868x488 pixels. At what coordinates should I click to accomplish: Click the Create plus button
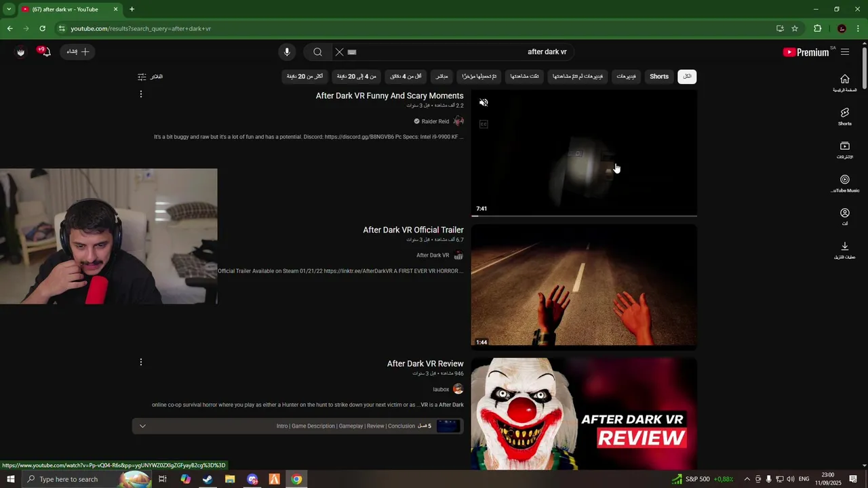click(78, 52)
